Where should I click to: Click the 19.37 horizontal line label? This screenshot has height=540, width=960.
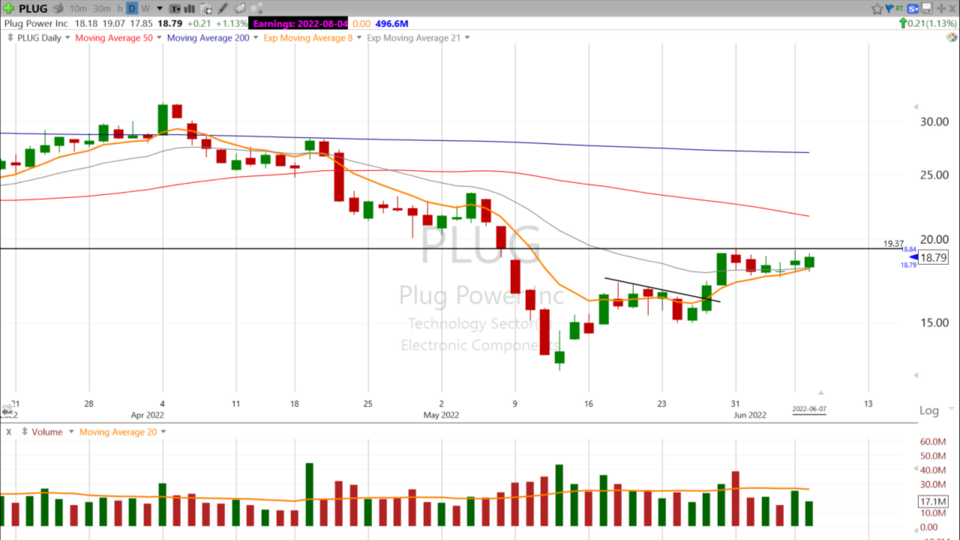coord(893,244)
